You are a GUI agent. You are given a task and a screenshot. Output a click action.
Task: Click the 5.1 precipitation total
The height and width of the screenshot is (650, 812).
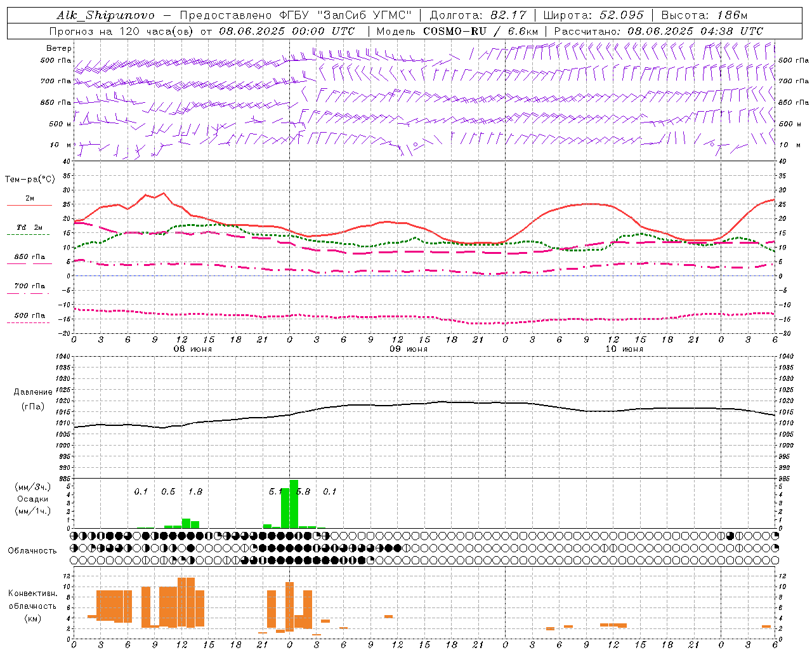(275, 492)
